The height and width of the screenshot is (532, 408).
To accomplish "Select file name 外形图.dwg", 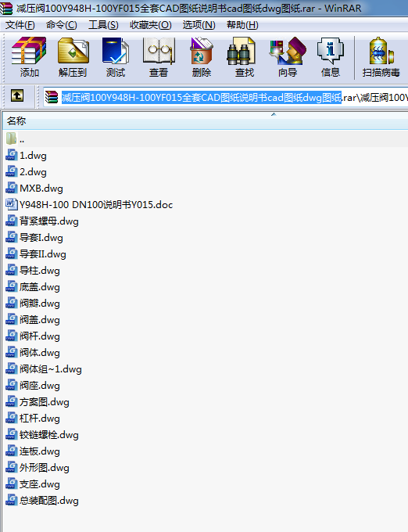I will point(44,468).
